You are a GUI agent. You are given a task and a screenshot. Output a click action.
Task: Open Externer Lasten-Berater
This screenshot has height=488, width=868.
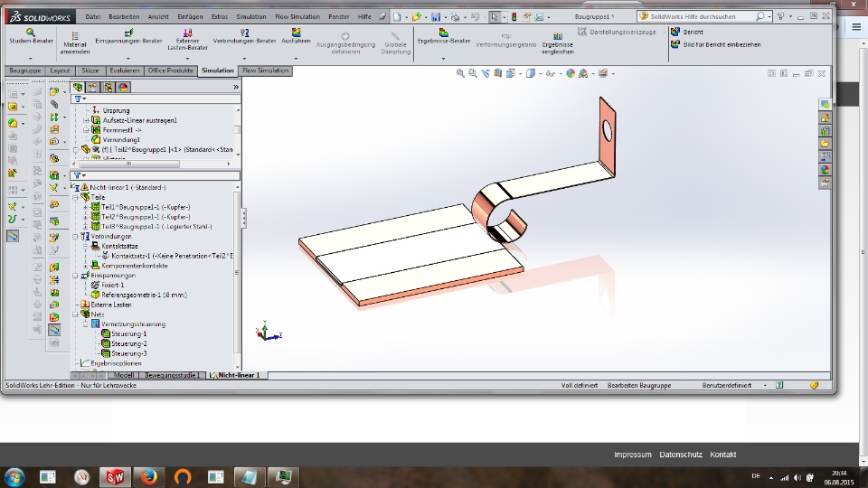(188, 40)
